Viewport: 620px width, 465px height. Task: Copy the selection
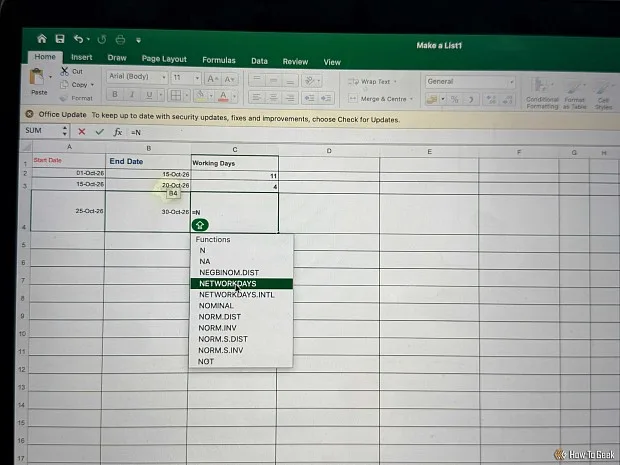[77, 85]
